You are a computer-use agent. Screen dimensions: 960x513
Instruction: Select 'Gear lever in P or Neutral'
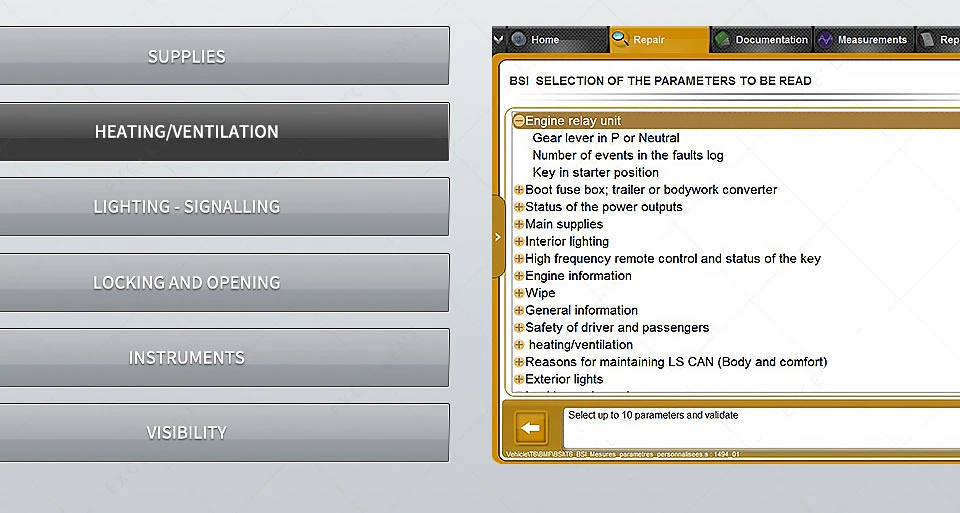pyautogui.click(x=606, y=138)
